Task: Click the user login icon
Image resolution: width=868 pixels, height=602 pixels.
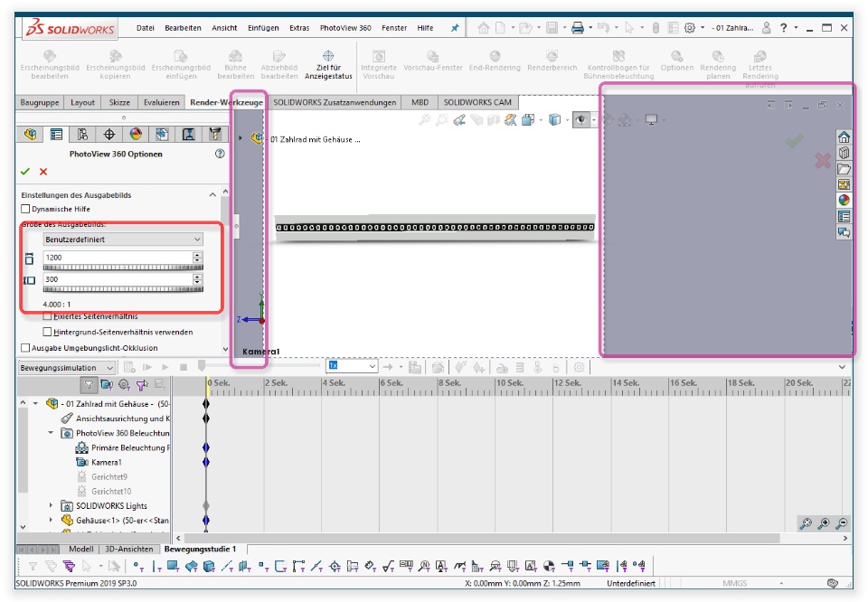Action: tap(766, 28)
